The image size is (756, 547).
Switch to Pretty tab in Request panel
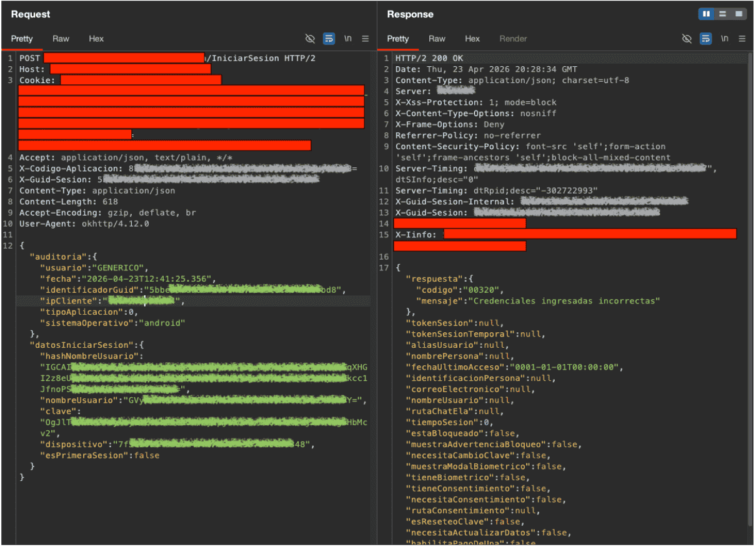coord(22,39)
